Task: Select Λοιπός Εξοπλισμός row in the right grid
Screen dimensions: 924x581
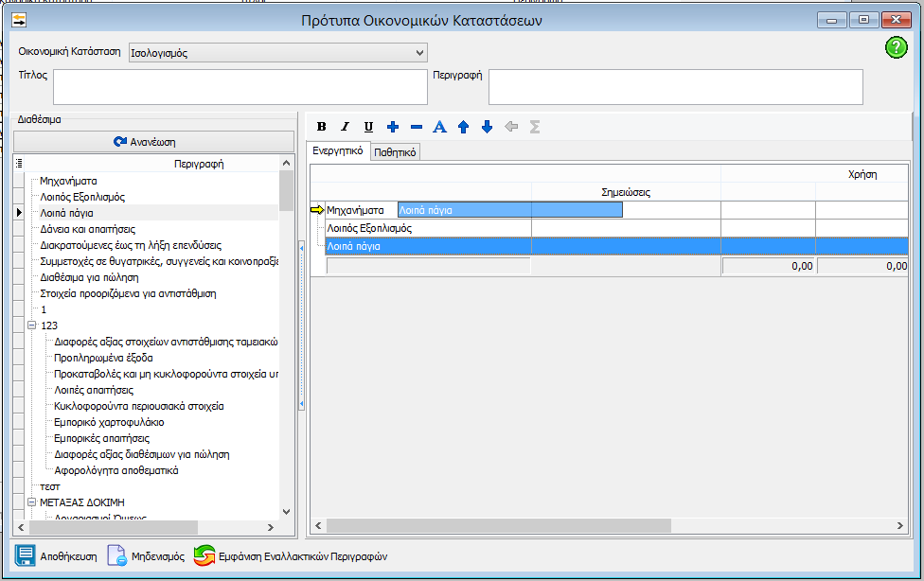Action: 369,228
